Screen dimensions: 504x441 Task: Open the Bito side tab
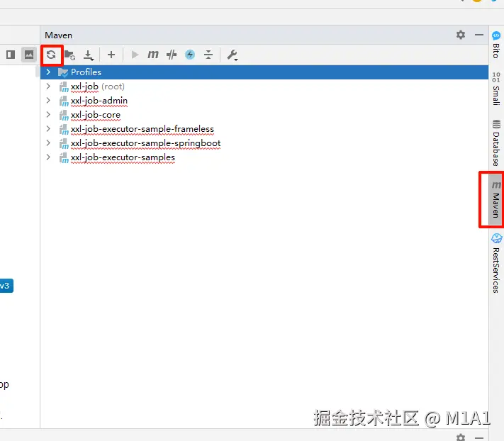pyautogui.click(x=496, y=45)
